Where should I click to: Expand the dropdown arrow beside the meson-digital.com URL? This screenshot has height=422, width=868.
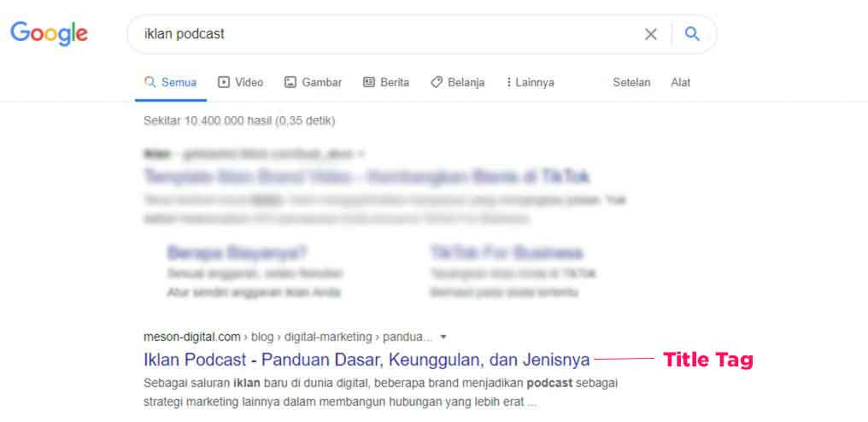click(x=443, y=337)
